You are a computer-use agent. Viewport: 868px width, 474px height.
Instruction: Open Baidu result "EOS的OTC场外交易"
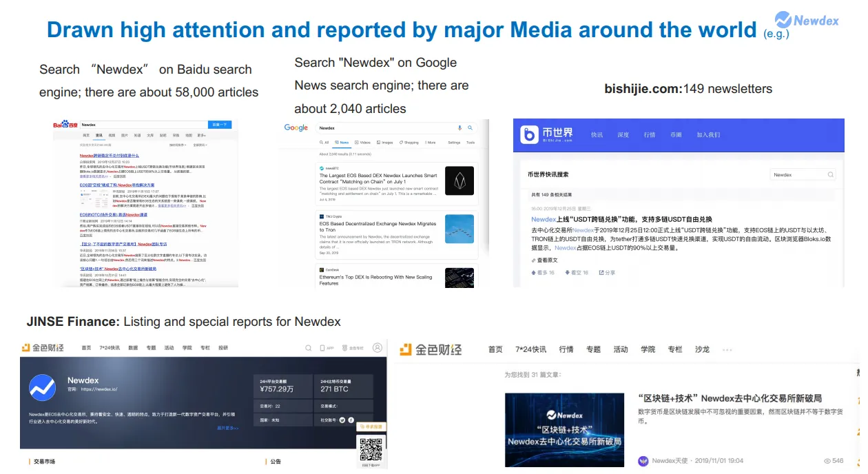[x=114, y=214]
